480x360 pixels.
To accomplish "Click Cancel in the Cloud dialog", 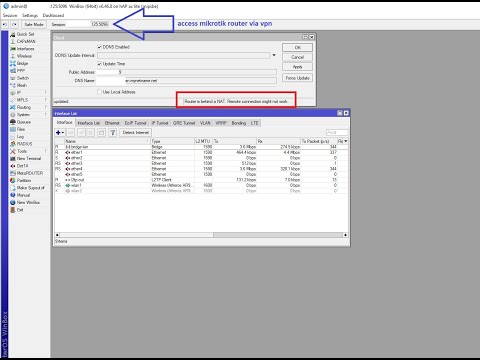I will 298,57.
